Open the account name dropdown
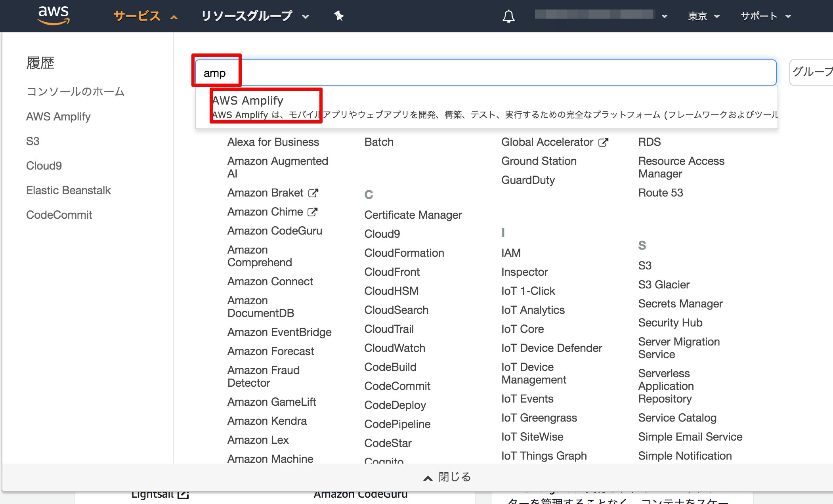 [x=601, y=16]
